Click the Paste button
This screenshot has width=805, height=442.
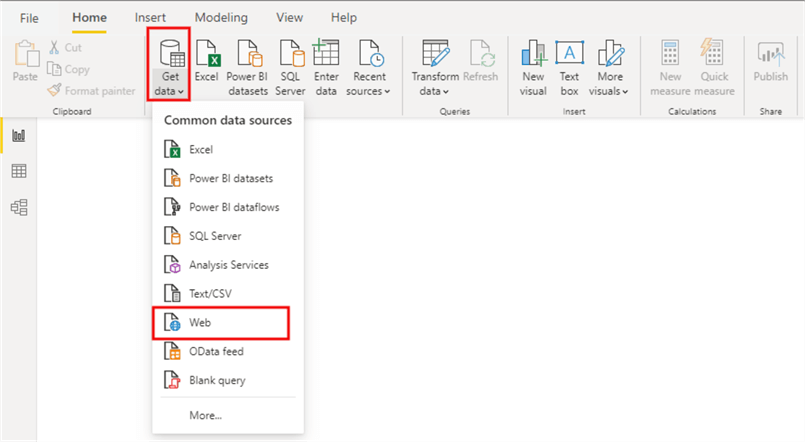click(x=25, y=62)
